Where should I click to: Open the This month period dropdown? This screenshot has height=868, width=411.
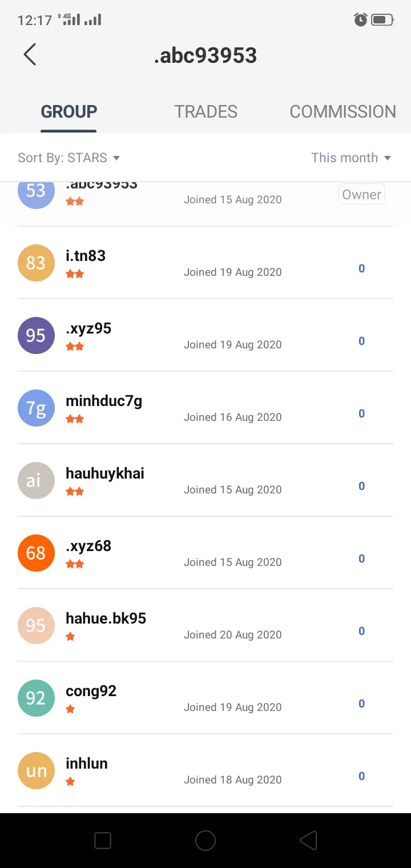[351, 158]
